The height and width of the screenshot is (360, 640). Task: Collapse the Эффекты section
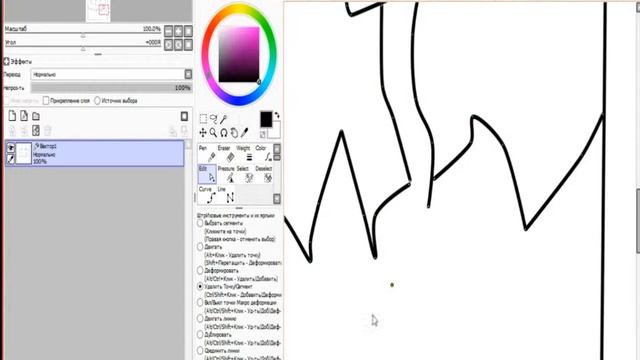[x=7, y=62]
